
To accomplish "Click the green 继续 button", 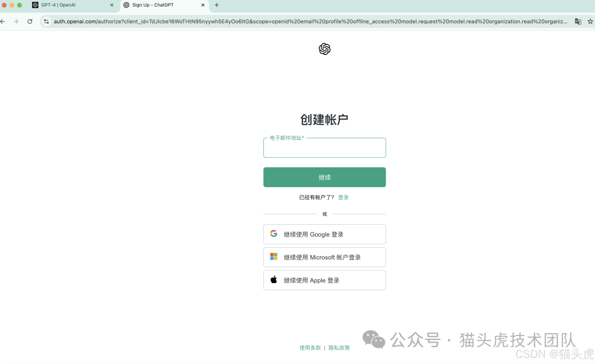I will click(324, 177).
